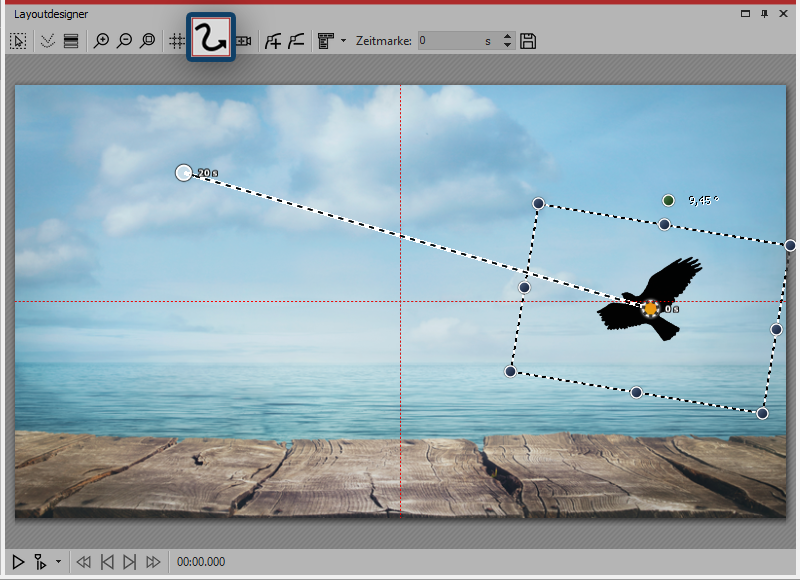This screenshot has width=800, height=580.
Task: Click the zoom-to-fit magnifier icon
Action: (147, 41)
